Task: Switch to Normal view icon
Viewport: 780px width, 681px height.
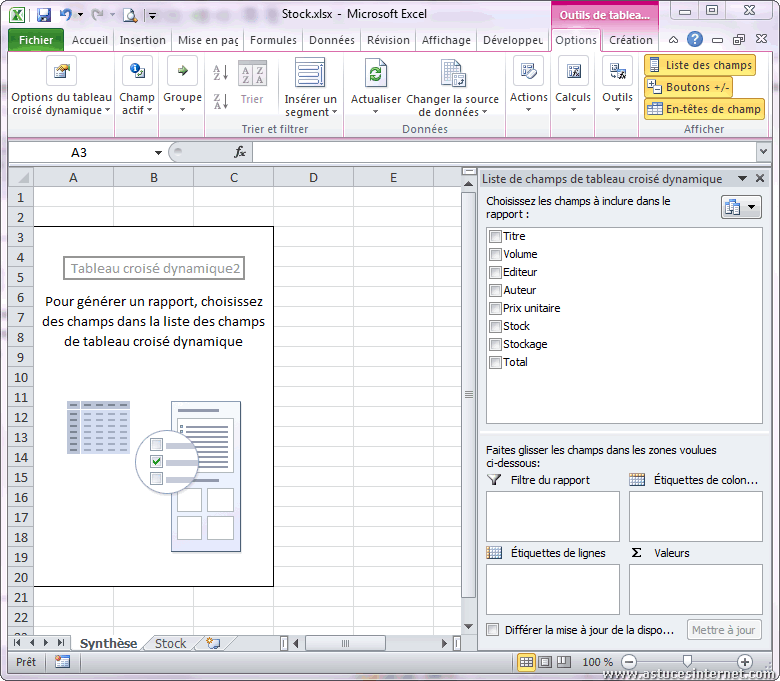Action: coord(526,662)
